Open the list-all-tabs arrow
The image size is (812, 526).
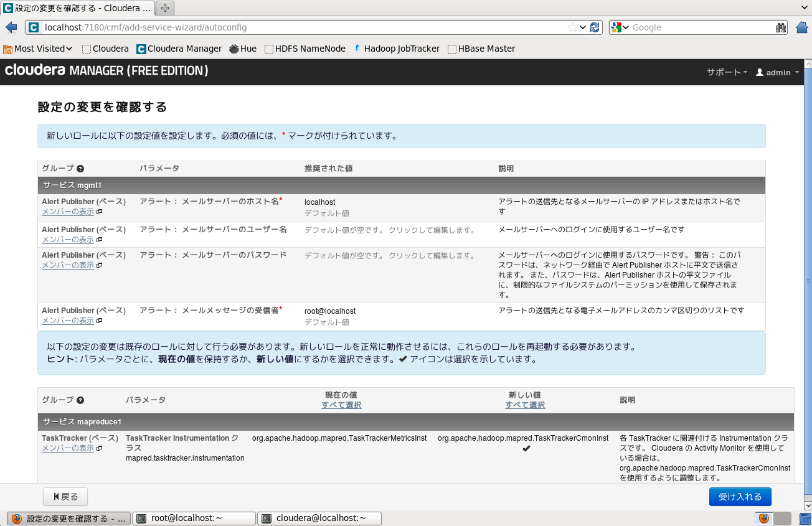point(805,7)
